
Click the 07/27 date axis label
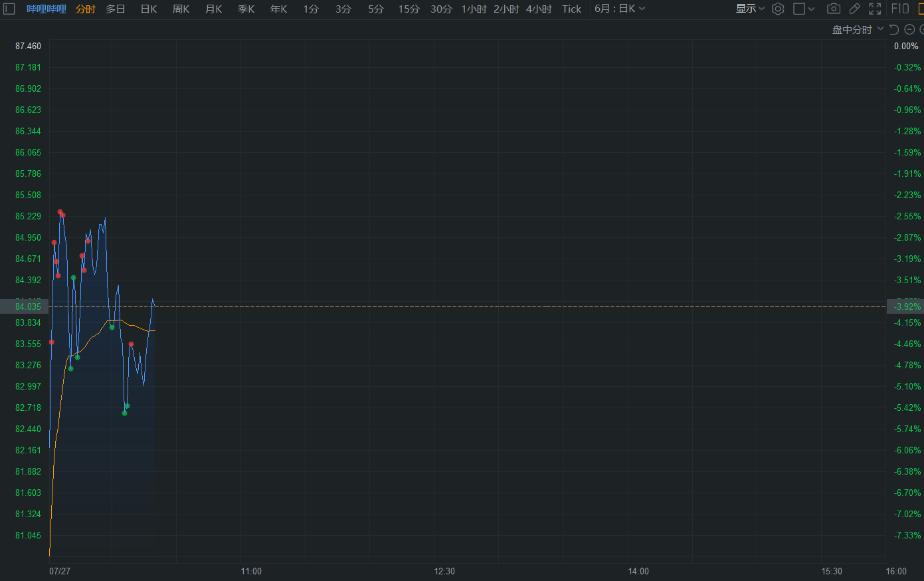(x=60, y=571)
